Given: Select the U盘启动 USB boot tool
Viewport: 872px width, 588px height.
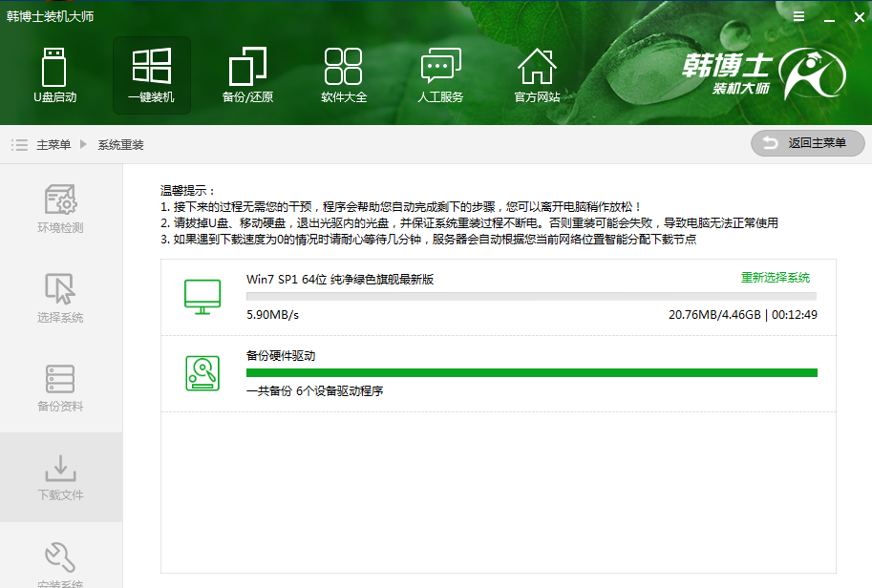Looking at the screenshot, I should pos(54,75).
